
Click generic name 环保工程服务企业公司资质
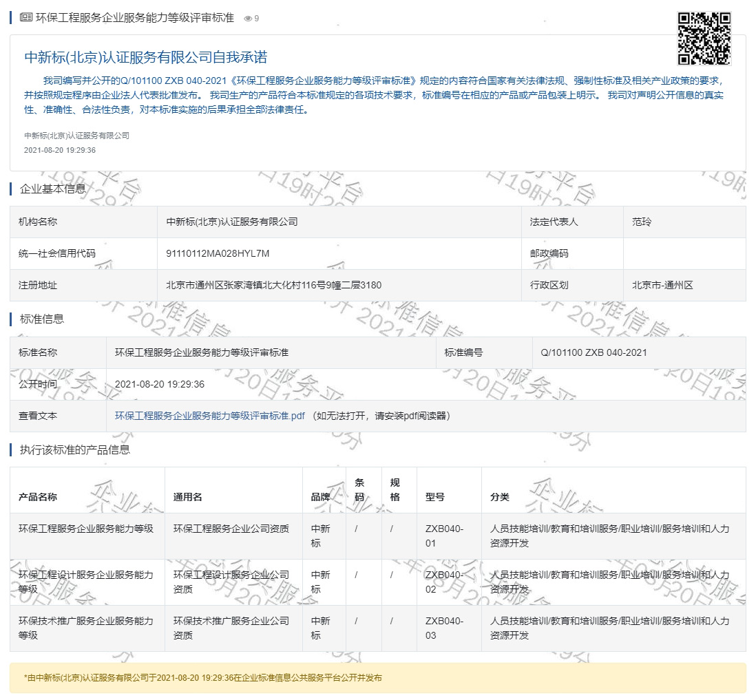coord(231,529)
